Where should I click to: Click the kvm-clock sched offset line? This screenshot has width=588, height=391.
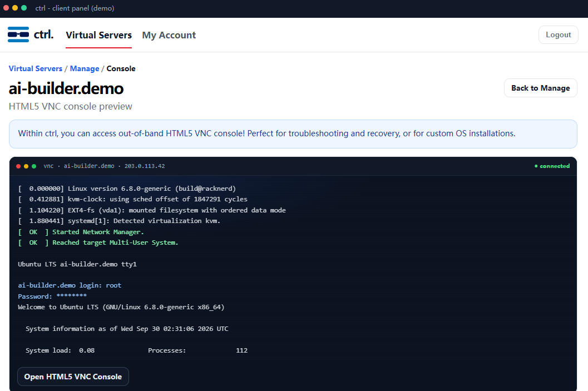tap(133, 199)
